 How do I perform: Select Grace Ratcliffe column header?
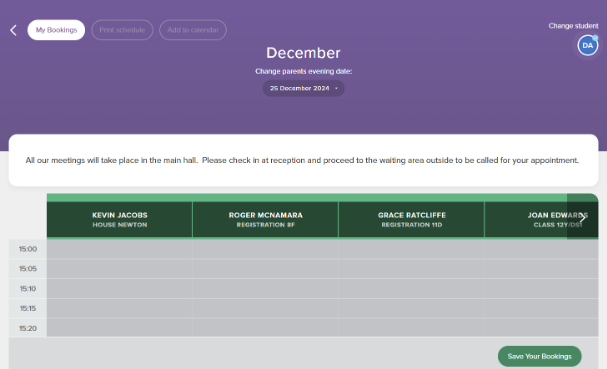tap(412, 219)
